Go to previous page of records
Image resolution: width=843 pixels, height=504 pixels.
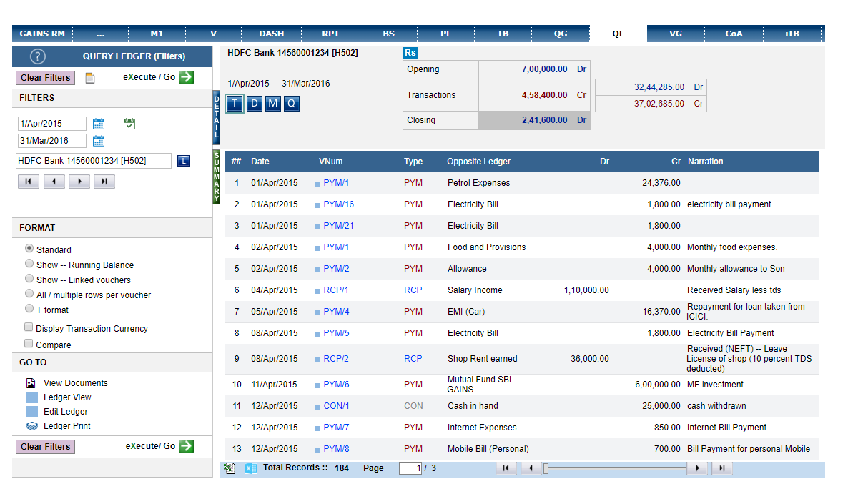(531, 468)
